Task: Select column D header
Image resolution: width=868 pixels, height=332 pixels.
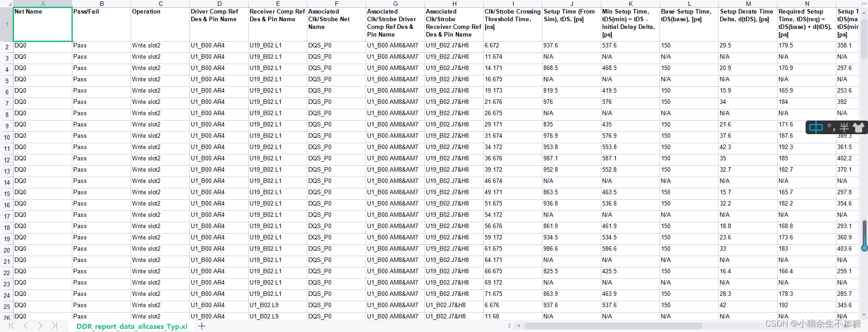Action: pos(219,3)
